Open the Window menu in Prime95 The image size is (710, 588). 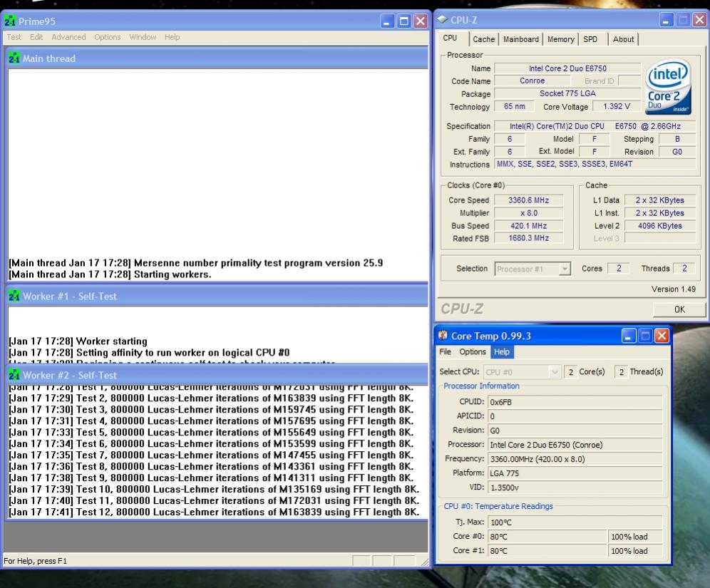click(143, 37)
